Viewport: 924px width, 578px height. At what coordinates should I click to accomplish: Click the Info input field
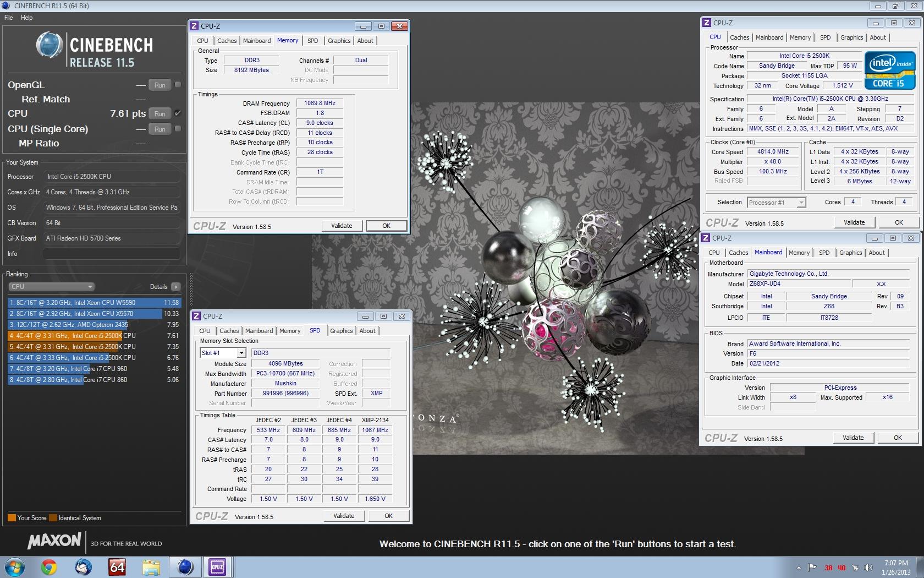click(x=112, y=254)
